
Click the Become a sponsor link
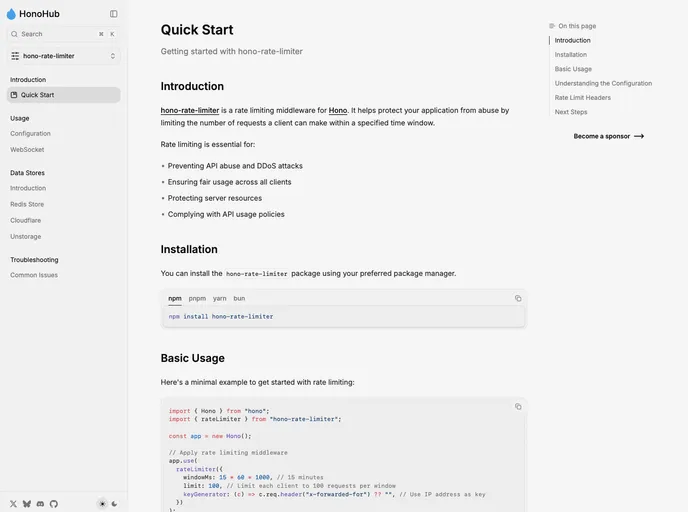(x=608, y=136)
